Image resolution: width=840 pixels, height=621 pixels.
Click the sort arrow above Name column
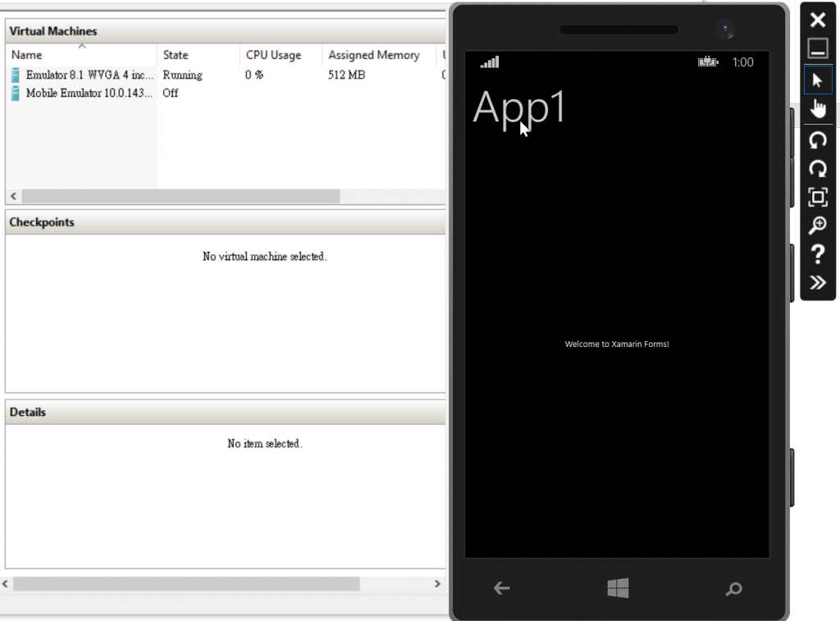[82, 46]
